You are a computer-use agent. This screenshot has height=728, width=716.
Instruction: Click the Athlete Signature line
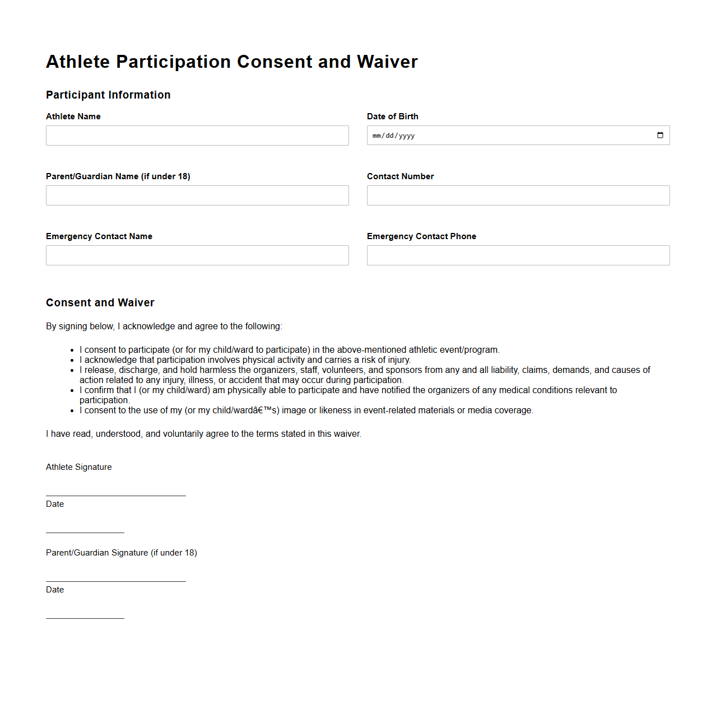click(x=115, y=494)
